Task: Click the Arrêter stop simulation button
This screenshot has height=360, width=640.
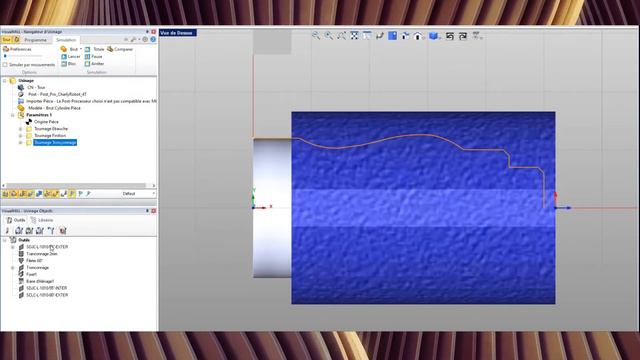Action: click(x=94, y=64)
